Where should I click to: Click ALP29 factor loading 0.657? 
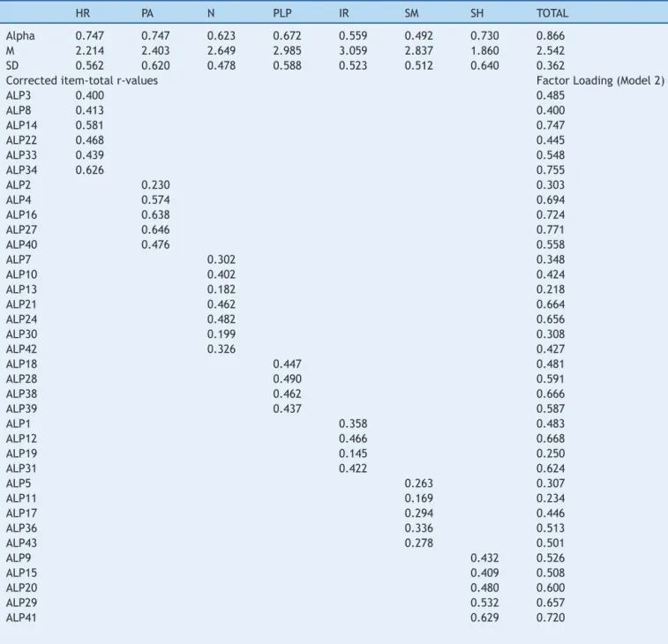[x=551, y=603]
